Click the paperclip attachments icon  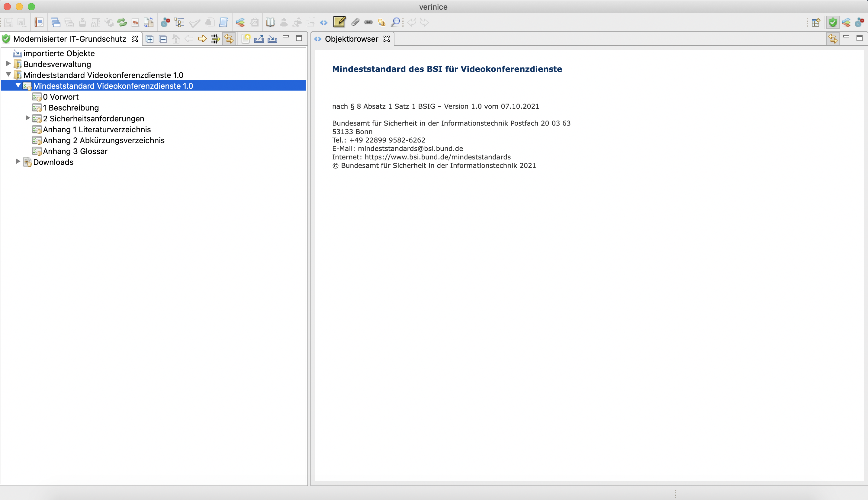355,23
